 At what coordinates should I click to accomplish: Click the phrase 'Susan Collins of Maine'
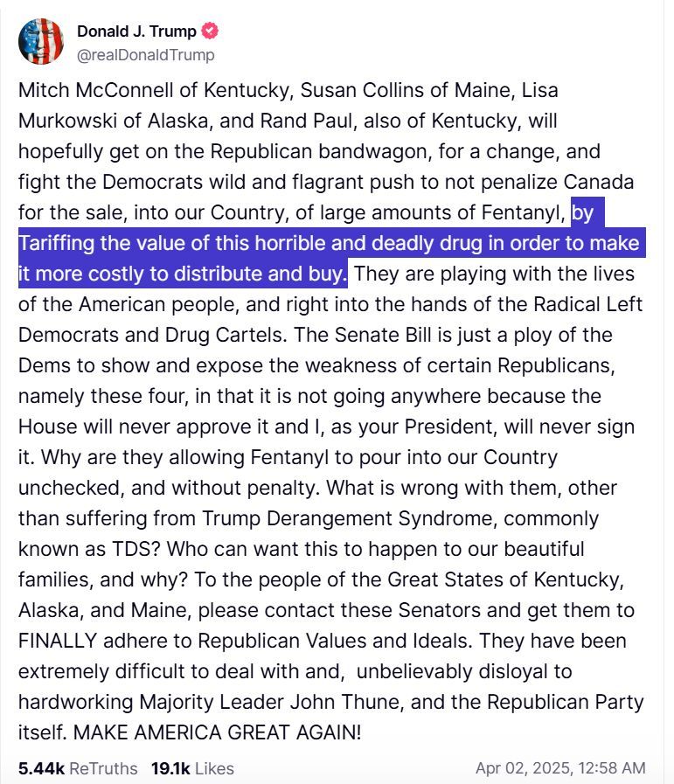pos(407,91)
